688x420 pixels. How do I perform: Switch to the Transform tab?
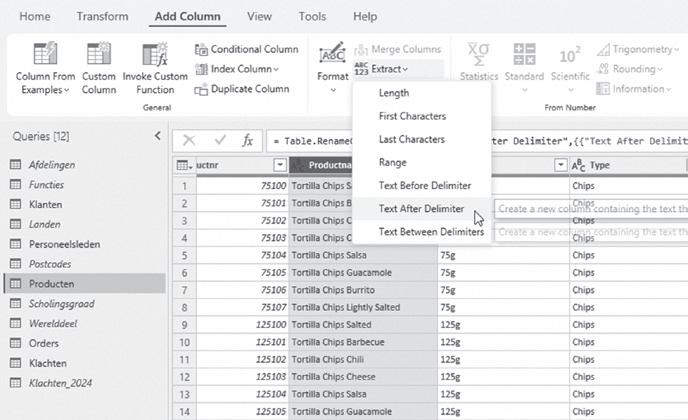102,16
